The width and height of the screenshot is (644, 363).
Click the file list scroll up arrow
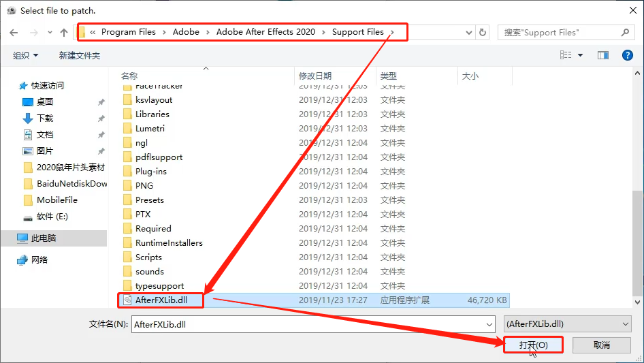click(637, 74)
